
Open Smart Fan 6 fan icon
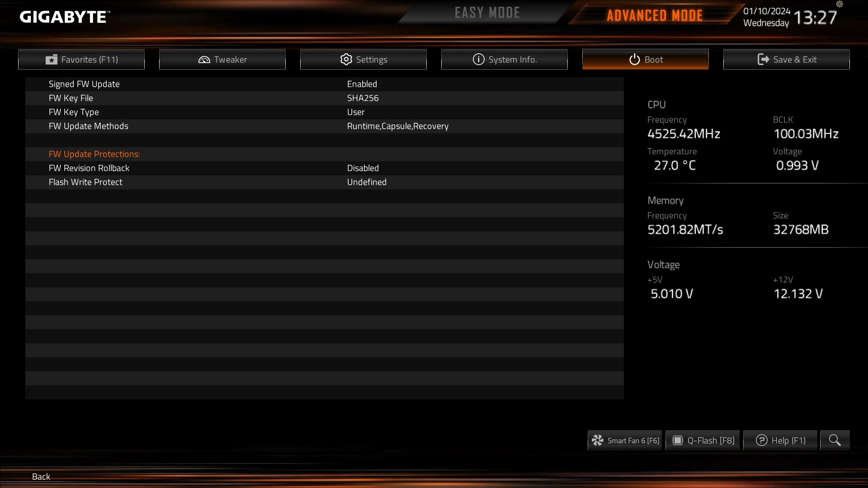(598, 440)
